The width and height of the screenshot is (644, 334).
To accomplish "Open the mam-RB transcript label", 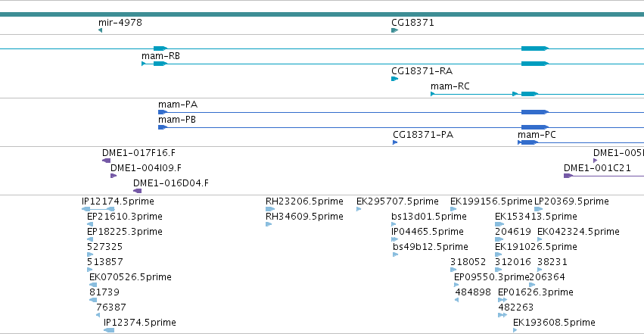I will [160, 56].
